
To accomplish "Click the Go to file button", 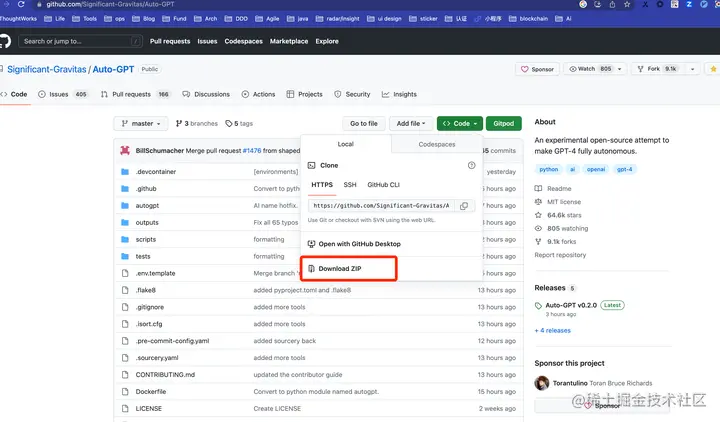I will (364, 124).
